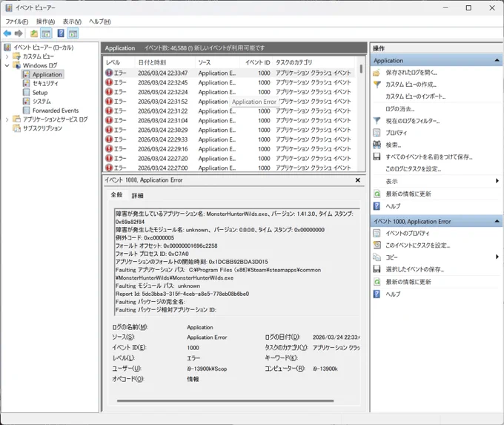The image size is (504, 425).
Task: Click upper ヘルプ icon in actions pane
Action: point(377,206)
